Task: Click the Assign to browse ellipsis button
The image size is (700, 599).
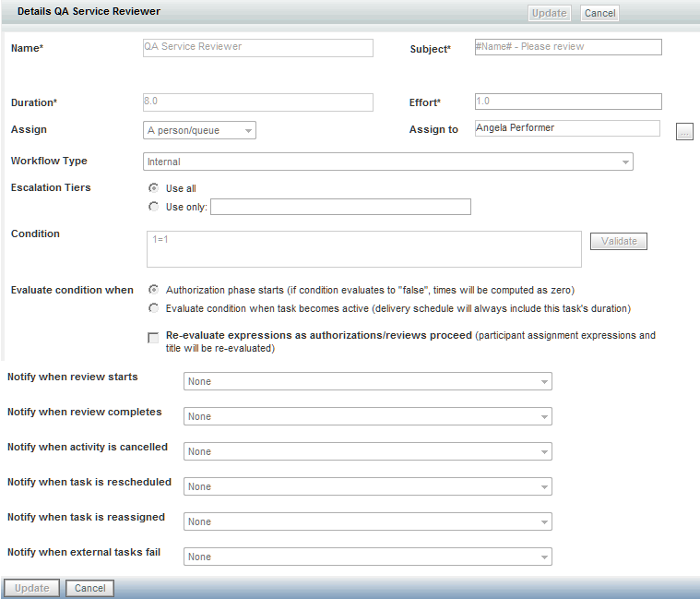Action: click(684, 132)
